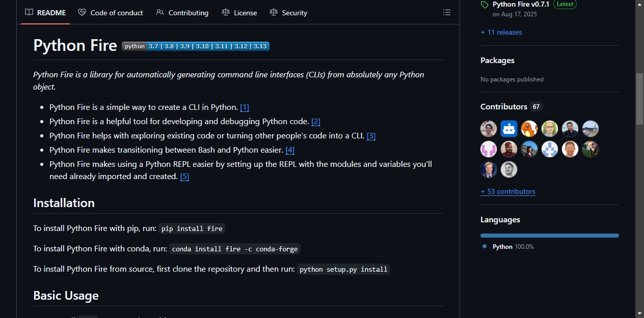Open the Python Fire v0.7.1 release title
The width and height of the screenshot is (644, 318).
pos(521,4)
